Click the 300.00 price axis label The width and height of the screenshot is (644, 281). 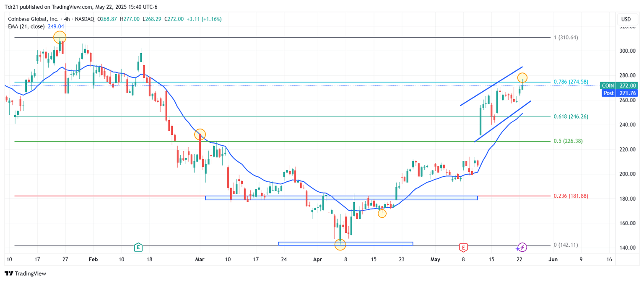click(628, 51)
